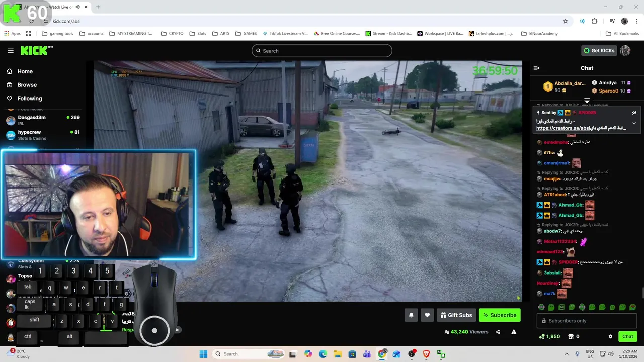Open chat settings gear

610,337
